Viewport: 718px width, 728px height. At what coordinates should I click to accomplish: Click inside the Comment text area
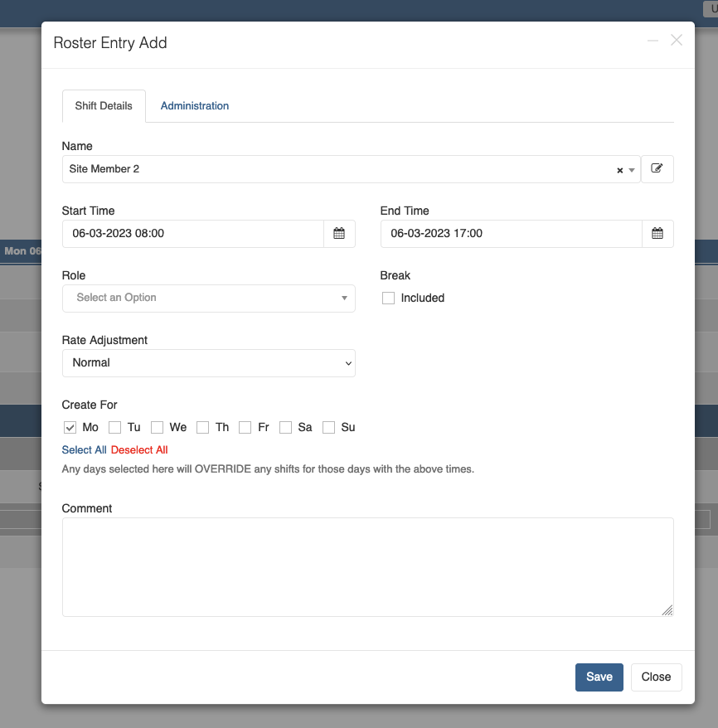tap(367, 567)
